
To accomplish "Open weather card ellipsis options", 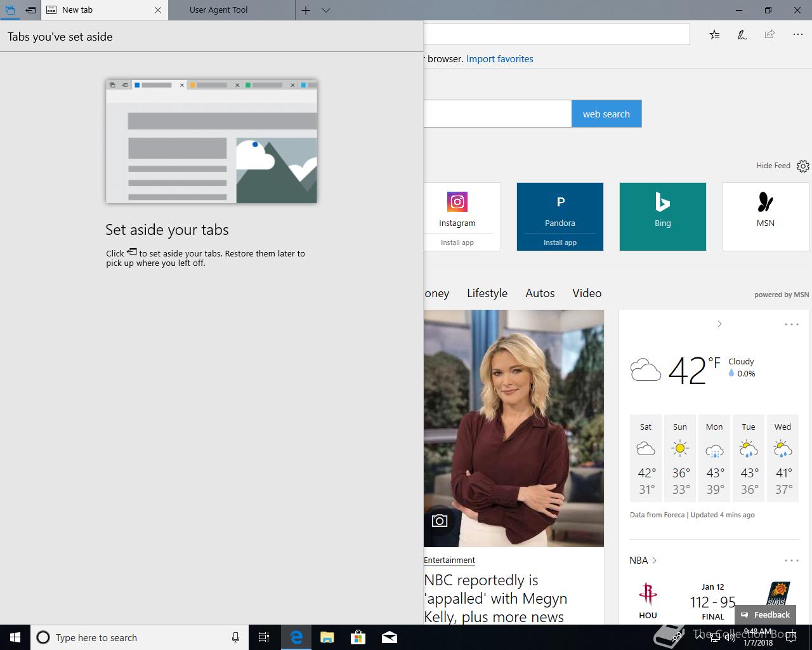I will (792, 324).
